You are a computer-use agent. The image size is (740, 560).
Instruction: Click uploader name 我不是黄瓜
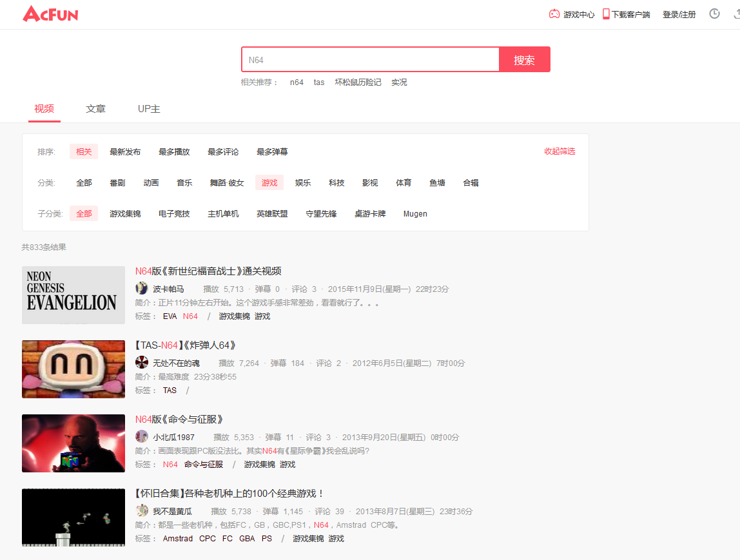coord(172,512)
